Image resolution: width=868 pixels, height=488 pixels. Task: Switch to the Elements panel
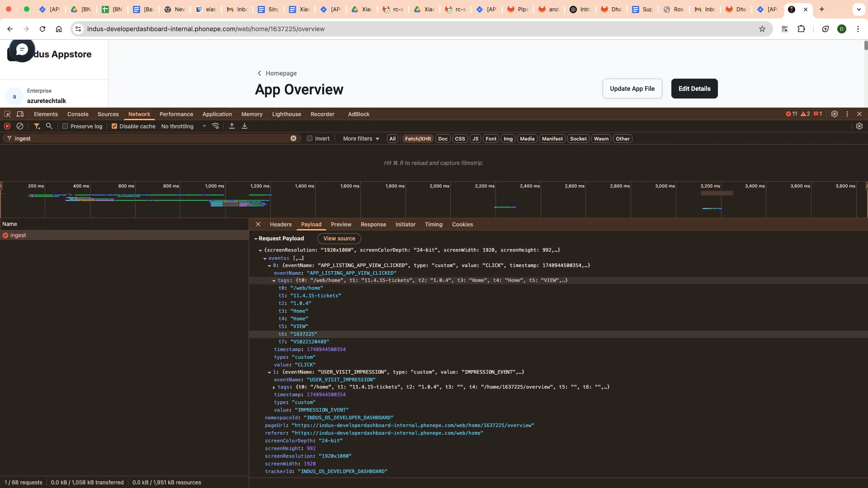click(x=46, y=114)
